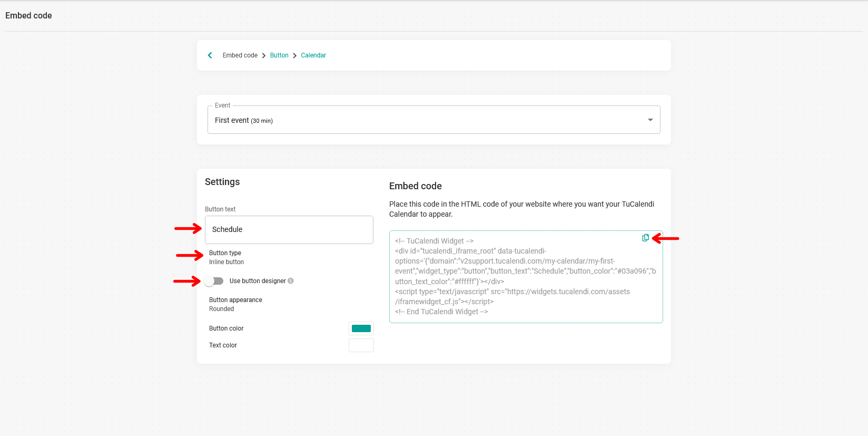The image size is (868, 436).
Task: Go to Embed code in the breadcrumb
Action: pyautogui.click(x=240, y=55)
